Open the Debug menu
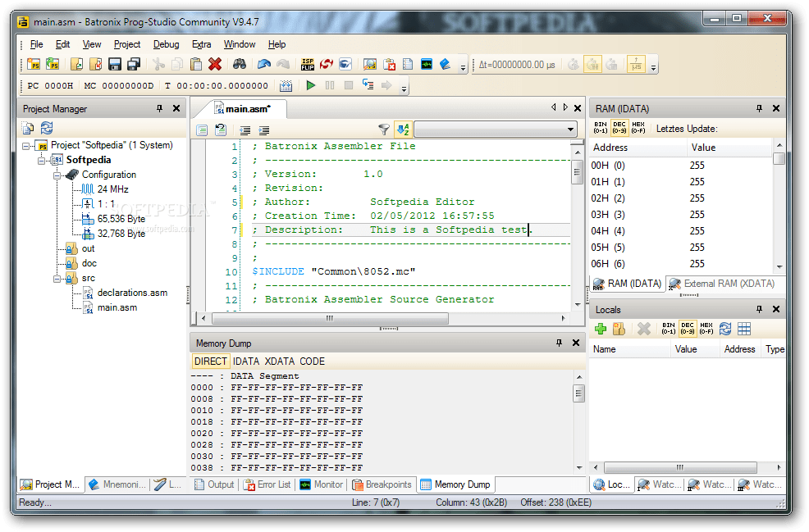The image size is (809, 532). point(166,44)
